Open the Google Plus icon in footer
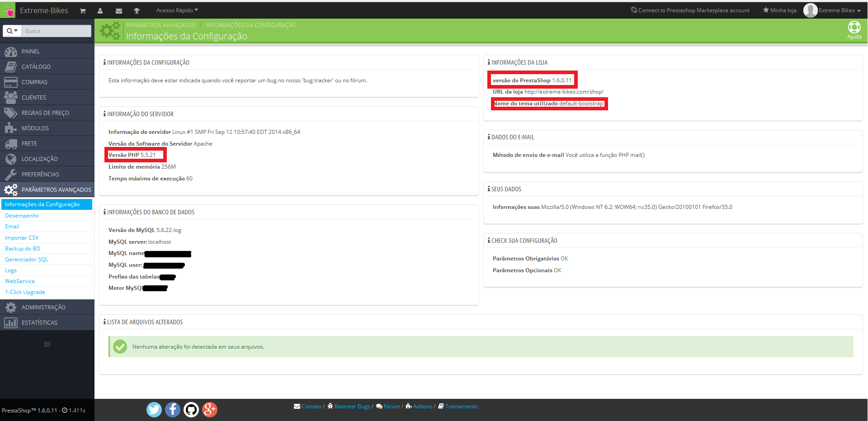Screen dimensions: 868x421 point(210,410)
